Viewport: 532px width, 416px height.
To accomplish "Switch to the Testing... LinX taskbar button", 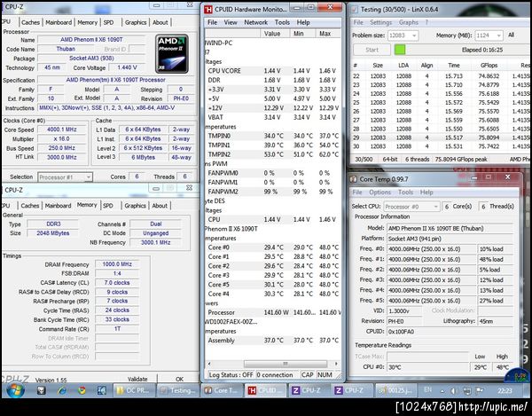I will (178, 390).
